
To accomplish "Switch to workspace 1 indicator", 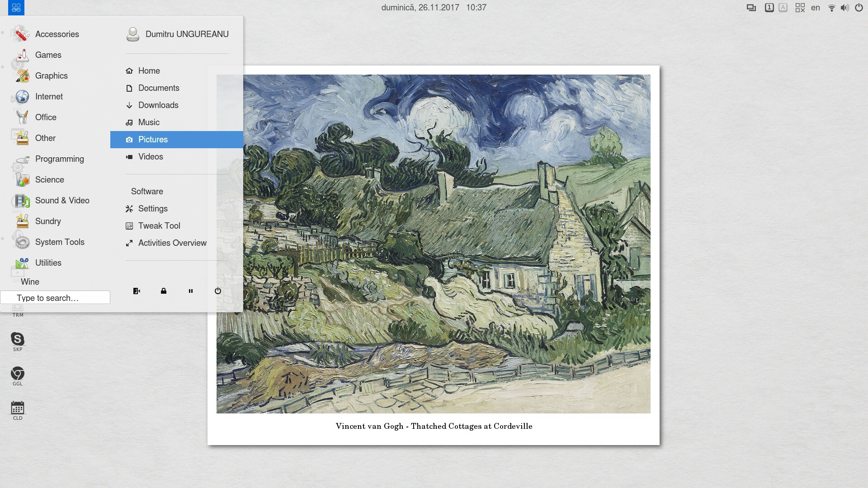I will (x=769, y=8).
